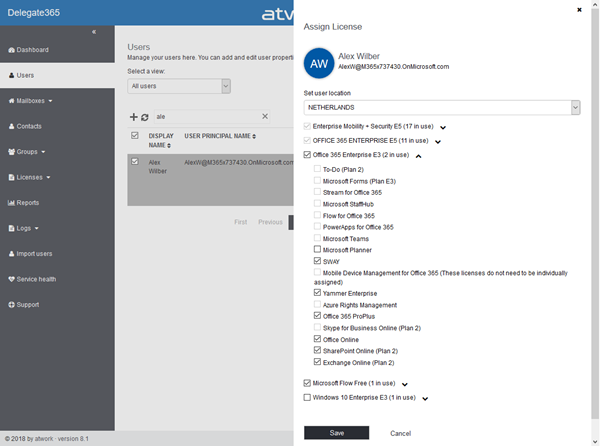Image resolution: width=600 pixels, height=446 pixels.
Task: Expand Microsoft Flow Free plans
Action: 405,384
